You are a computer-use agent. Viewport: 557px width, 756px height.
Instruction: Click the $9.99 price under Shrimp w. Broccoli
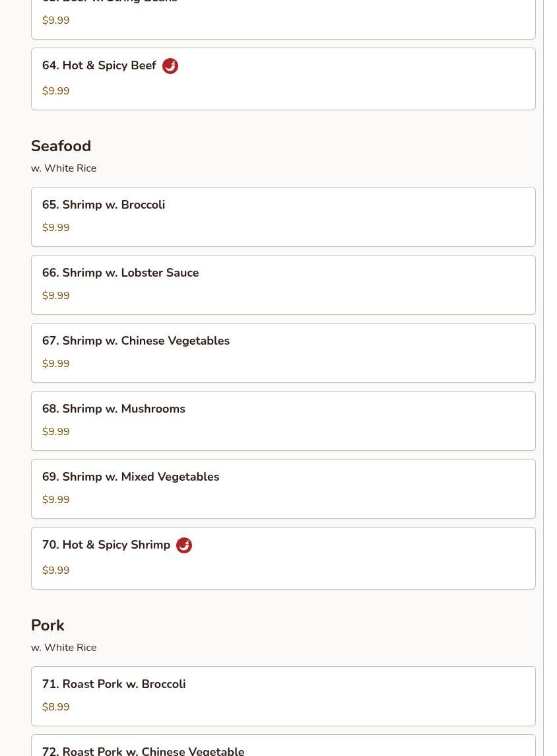click(x=56, y=228)
